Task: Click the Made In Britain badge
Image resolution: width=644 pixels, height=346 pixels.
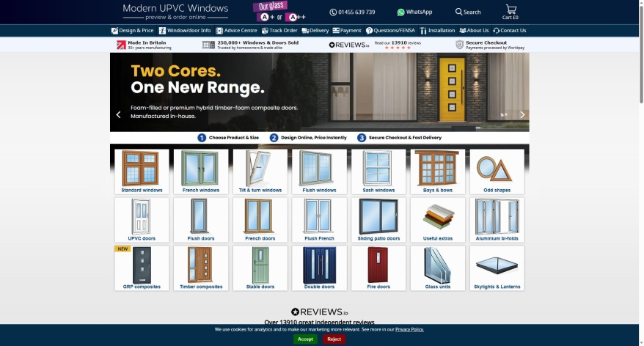Action: point(144,45)
